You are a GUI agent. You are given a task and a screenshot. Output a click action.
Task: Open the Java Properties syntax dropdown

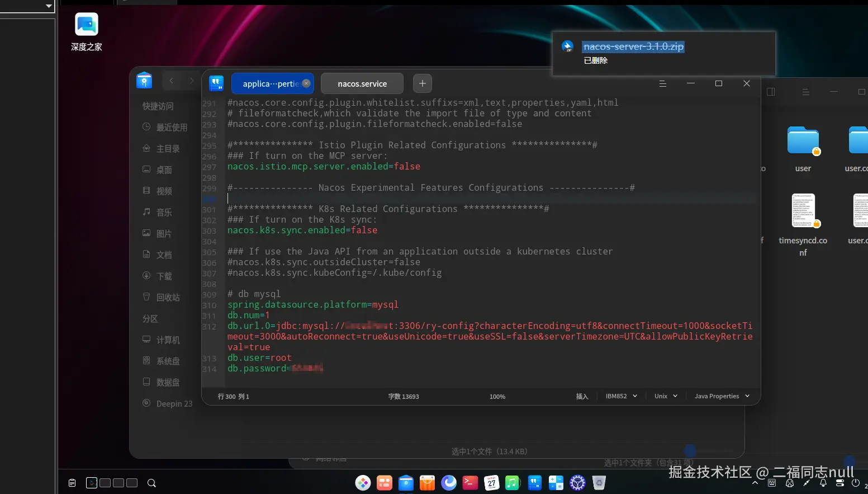point(722,396)
